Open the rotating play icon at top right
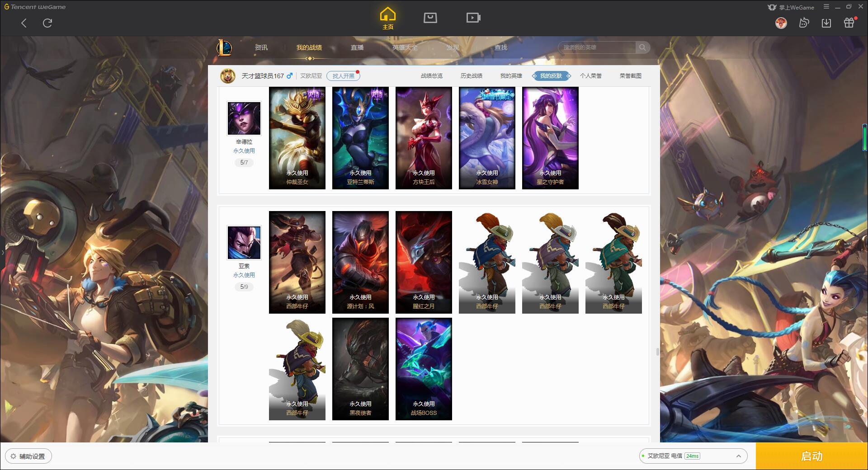The width and height of the screenshot is (868, 470). click(x=804, y=23)
